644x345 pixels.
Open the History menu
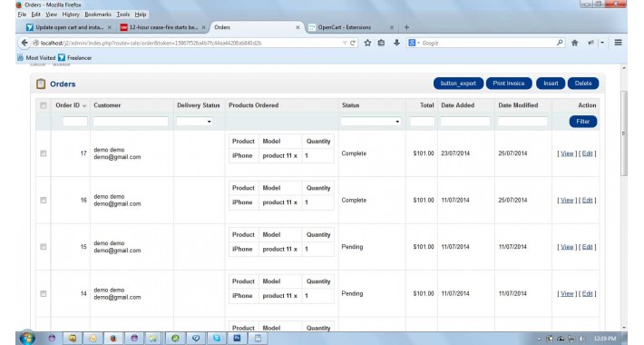71,15
